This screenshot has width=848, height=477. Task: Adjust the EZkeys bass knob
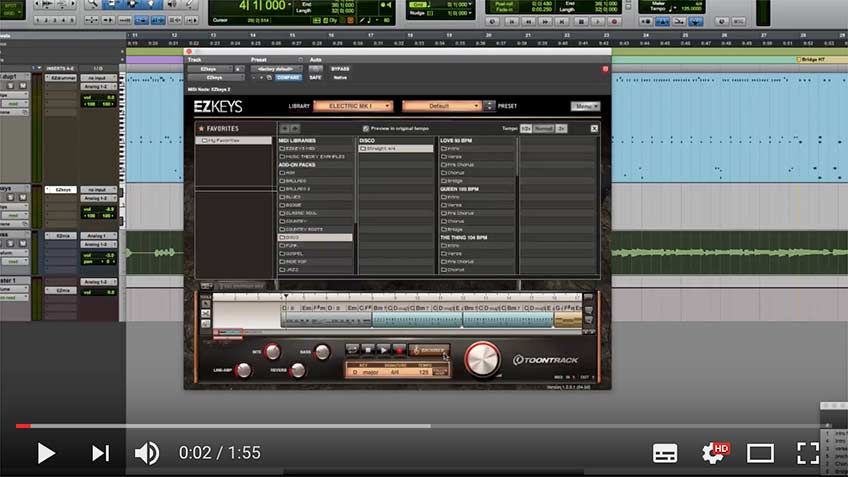click(x=322, y=352)
